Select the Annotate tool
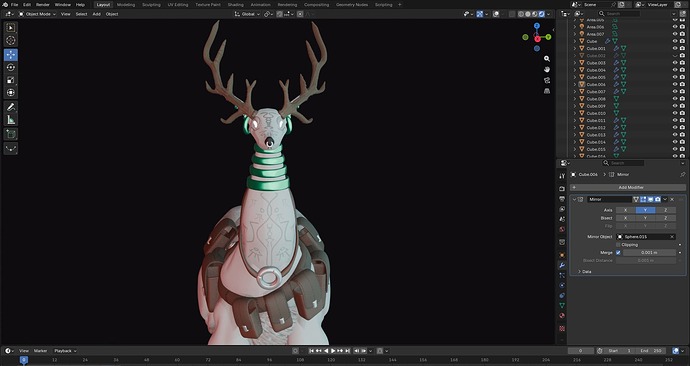Image resolution: width=690 pixels, height=366 pixels. tap(11, 107)
